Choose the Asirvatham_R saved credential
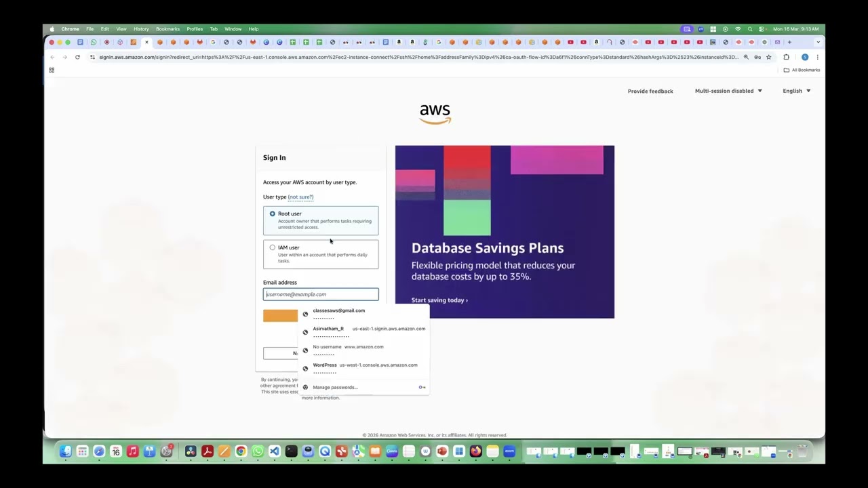The width and height of the screenshot is (868, 488). [x=365, y=332]
